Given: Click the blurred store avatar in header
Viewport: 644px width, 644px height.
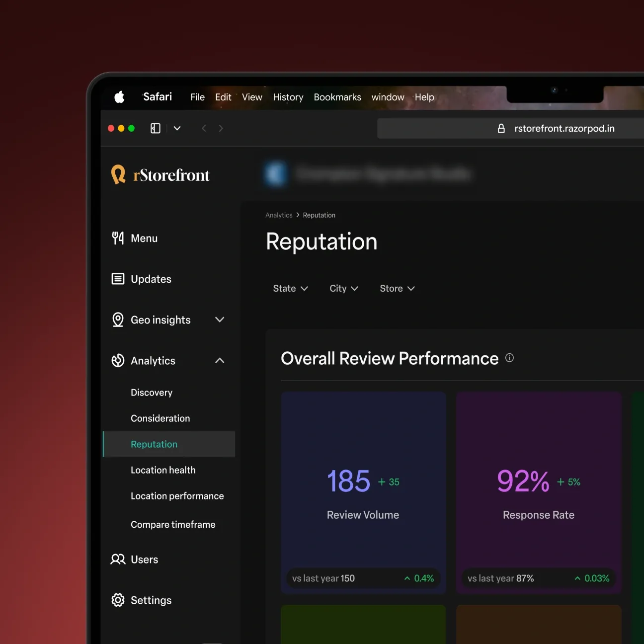Looking at the screenshot, I should tap(275, 174).
